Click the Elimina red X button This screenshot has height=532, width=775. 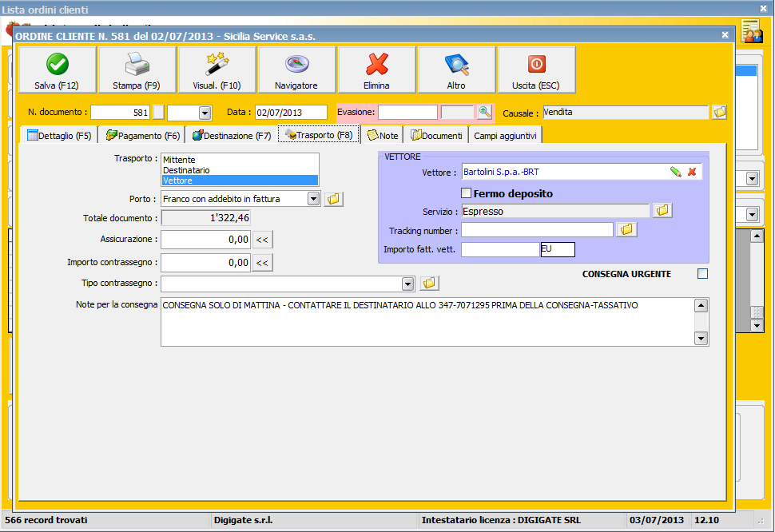coord(376,69)
